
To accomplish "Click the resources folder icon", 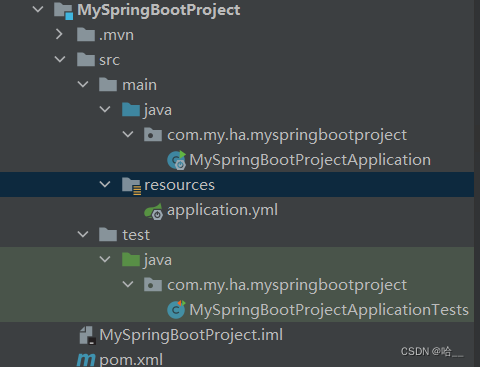I will (131, 185).
